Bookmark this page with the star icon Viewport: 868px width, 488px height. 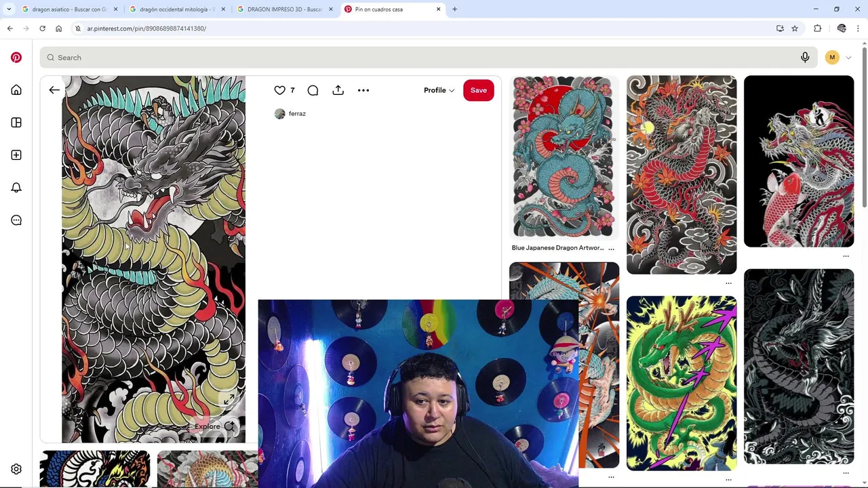[x=795, y=28]
